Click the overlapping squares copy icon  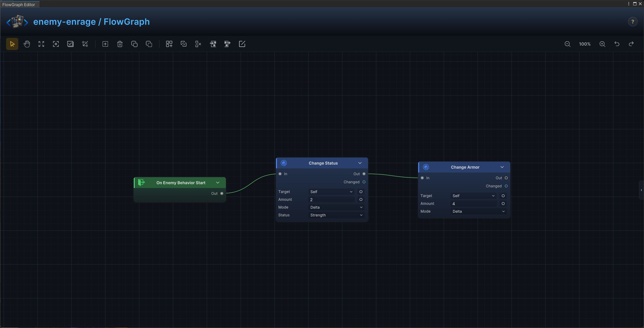(134, 44)
